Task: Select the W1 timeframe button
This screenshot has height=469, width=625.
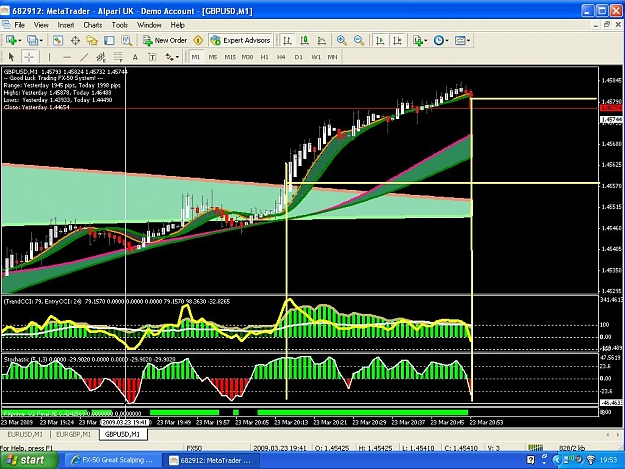Action: (x=316, y=57)
